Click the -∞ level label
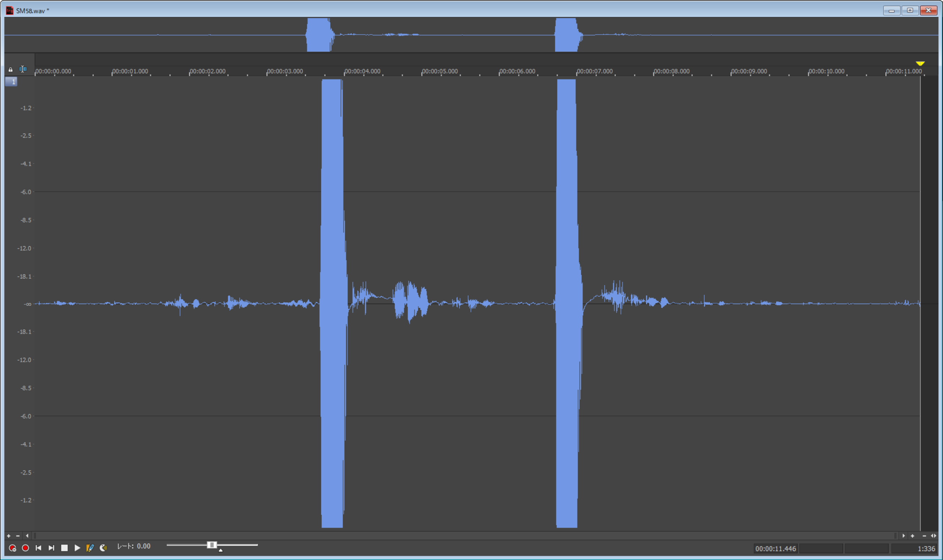Viewport: 943px width, 560px height. click(27, 304)
